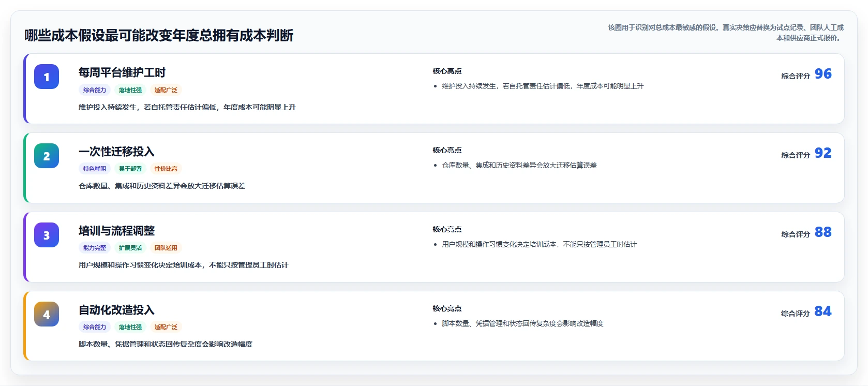This screenshot has width=868, height=386.
Task: Click 综合评分 label beside score 88
Action: pos(796,234)
